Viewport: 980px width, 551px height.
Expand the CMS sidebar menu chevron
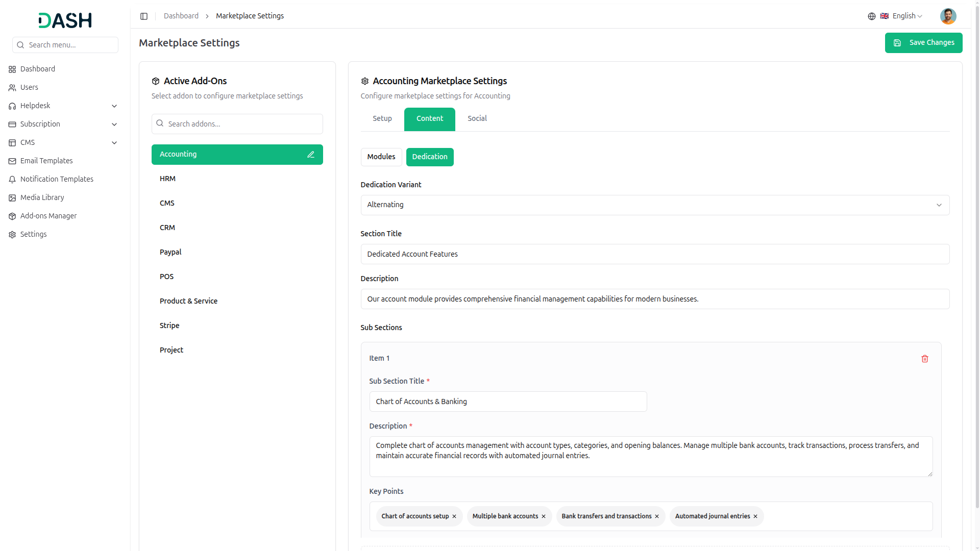point(114,143)
